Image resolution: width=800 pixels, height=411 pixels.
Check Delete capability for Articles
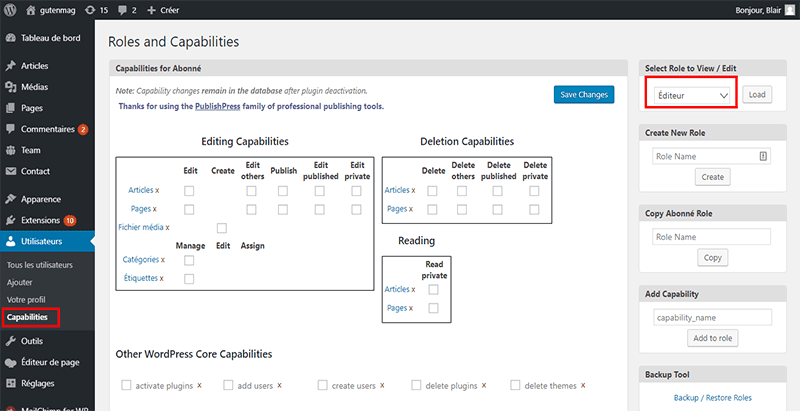pos(432,191)
